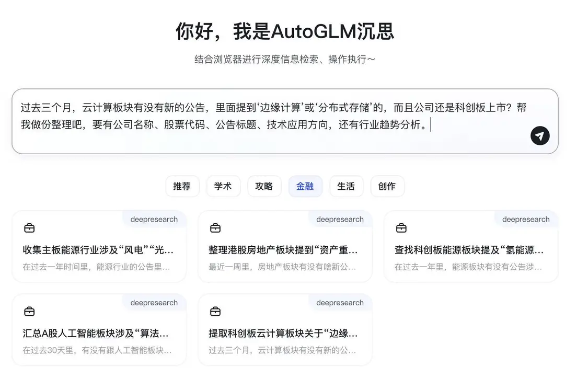Click the heading 你好，我是AutoGLM沉思

pos(285,31)
